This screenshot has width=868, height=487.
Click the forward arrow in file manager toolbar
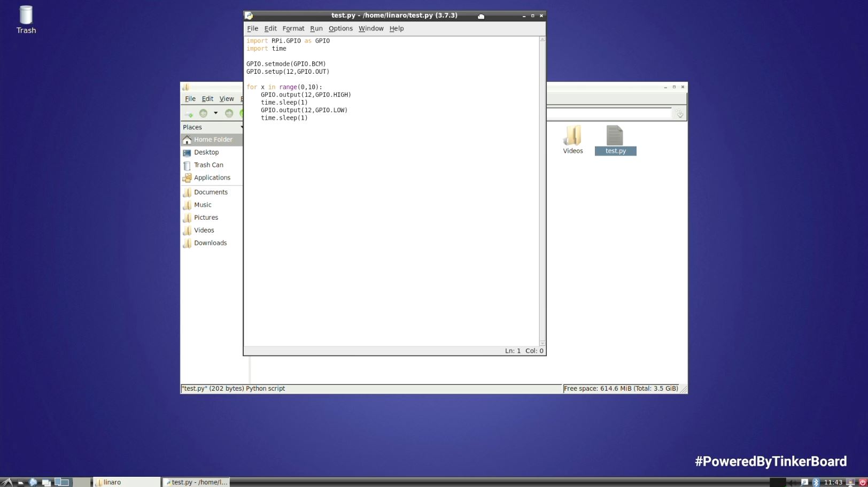(x=229, y=113)
